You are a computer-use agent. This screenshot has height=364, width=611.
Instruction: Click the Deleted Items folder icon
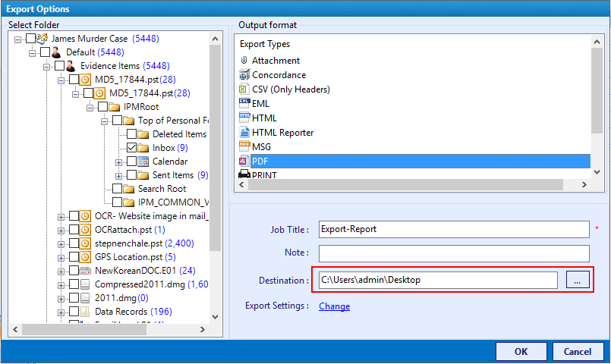pyautogui.click(x=143, y=134)
